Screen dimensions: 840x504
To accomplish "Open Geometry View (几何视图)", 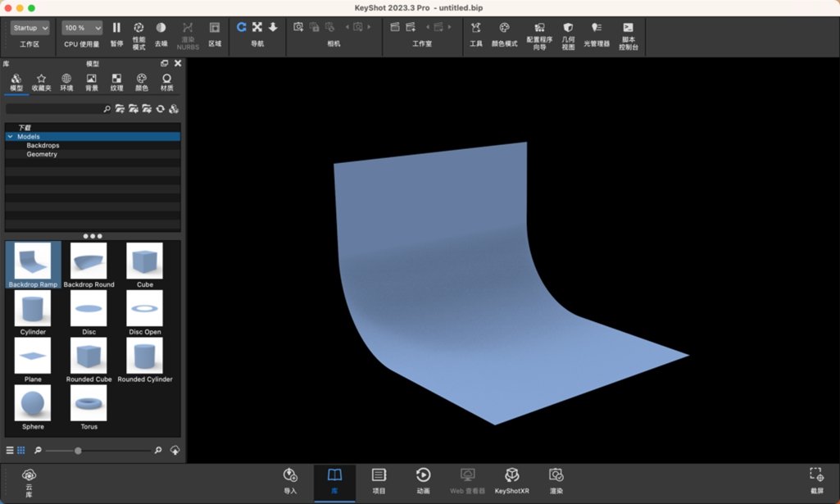I will [x=568, y=28].
